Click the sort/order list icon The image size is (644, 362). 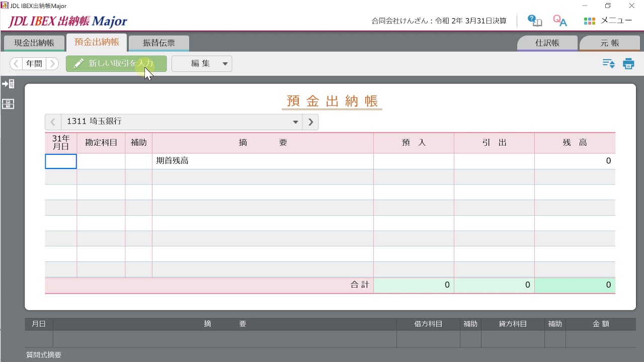(609, 64)
